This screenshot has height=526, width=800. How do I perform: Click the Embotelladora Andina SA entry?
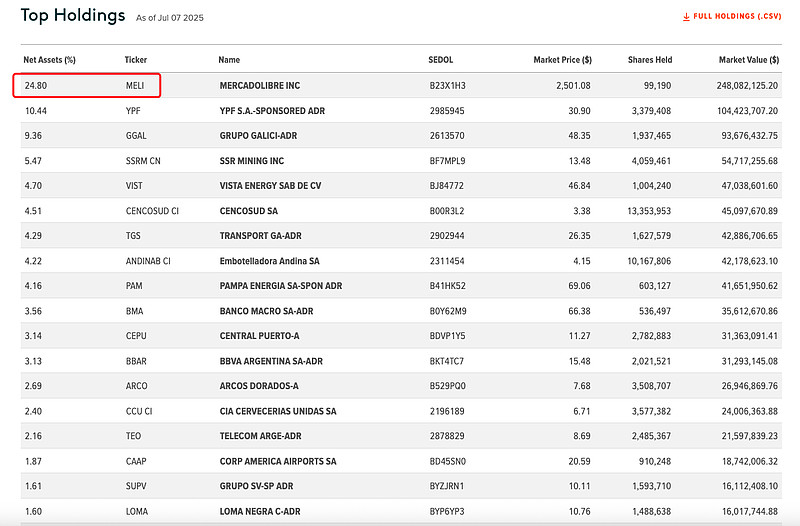click(x=269, y=261)
